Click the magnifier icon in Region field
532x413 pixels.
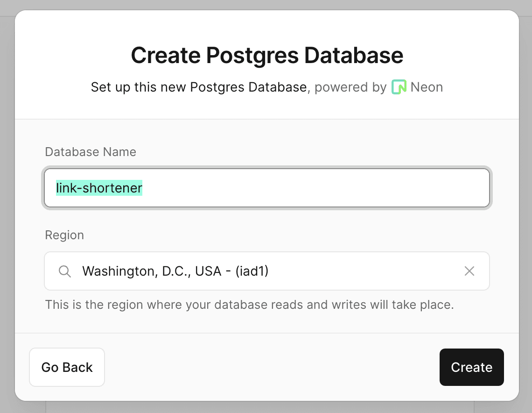pyautogui.click(x=65, y=271)
